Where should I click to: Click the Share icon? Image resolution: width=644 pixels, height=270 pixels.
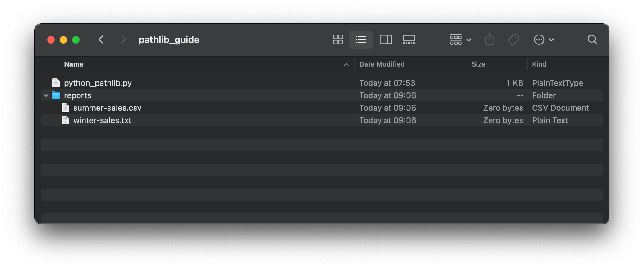[x=490, y=40]
